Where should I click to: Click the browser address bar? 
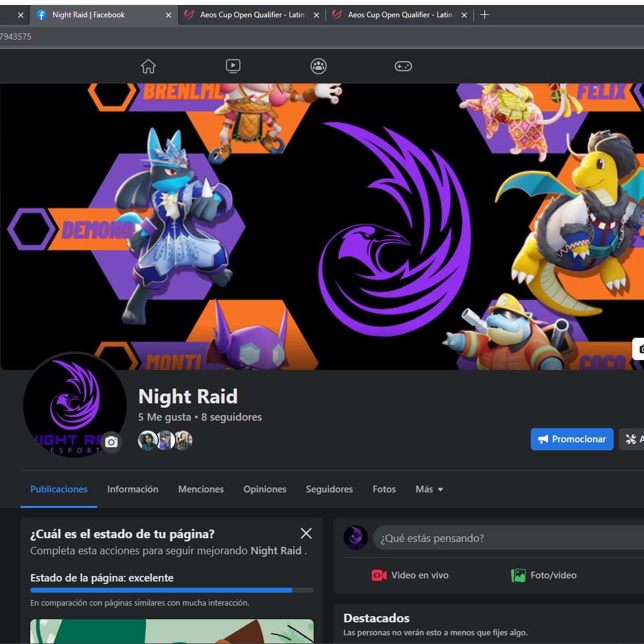coord(322,36)
